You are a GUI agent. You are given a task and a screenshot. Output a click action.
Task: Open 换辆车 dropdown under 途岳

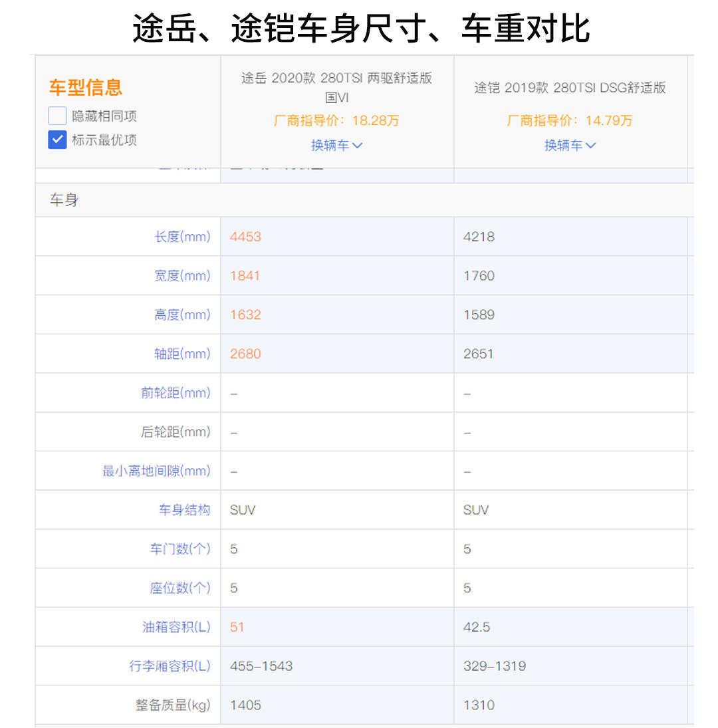pos(336,146)
